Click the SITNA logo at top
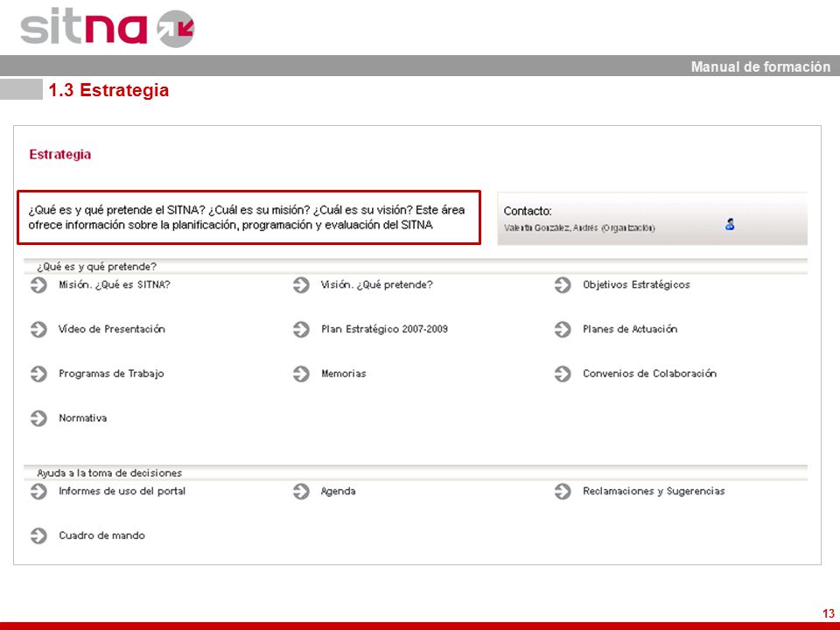 coord(107,27)
